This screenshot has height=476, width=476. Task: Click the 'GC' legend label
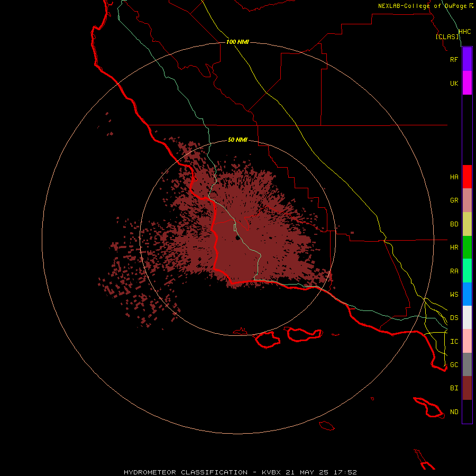click(x=454, y=365)
